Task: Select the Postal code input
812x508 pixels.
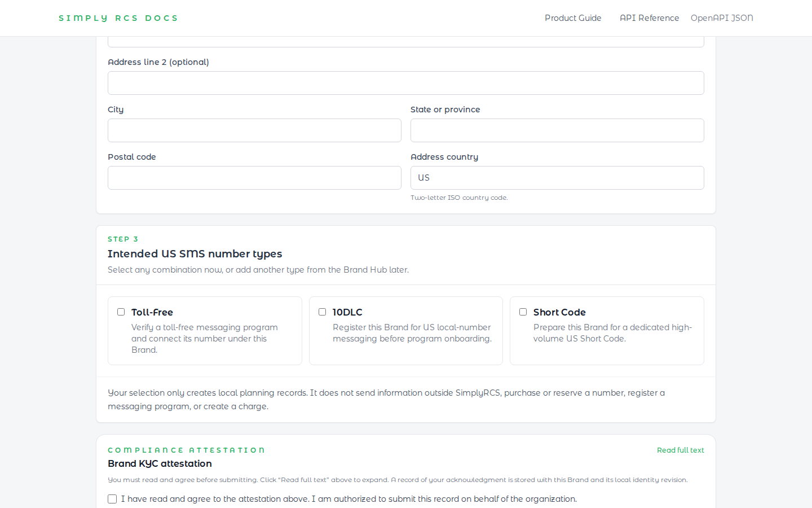Action: 254,178
